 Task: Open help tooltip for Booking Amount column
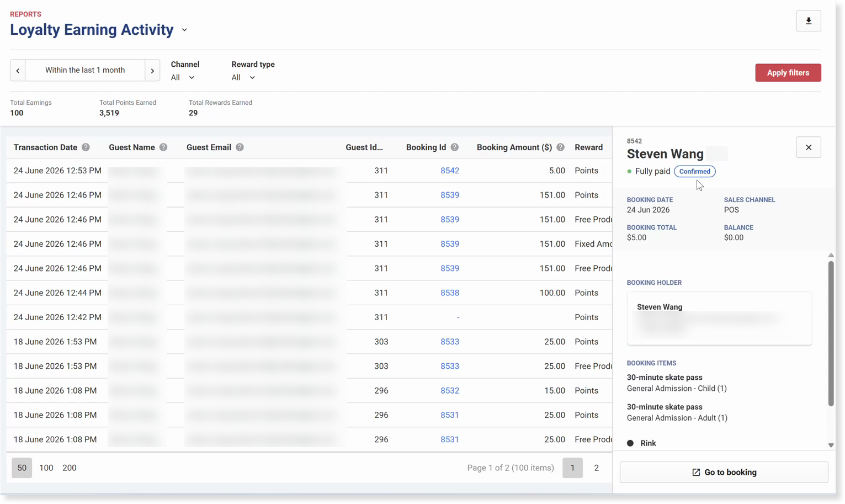pyautogui.click(x=560, y=147)
